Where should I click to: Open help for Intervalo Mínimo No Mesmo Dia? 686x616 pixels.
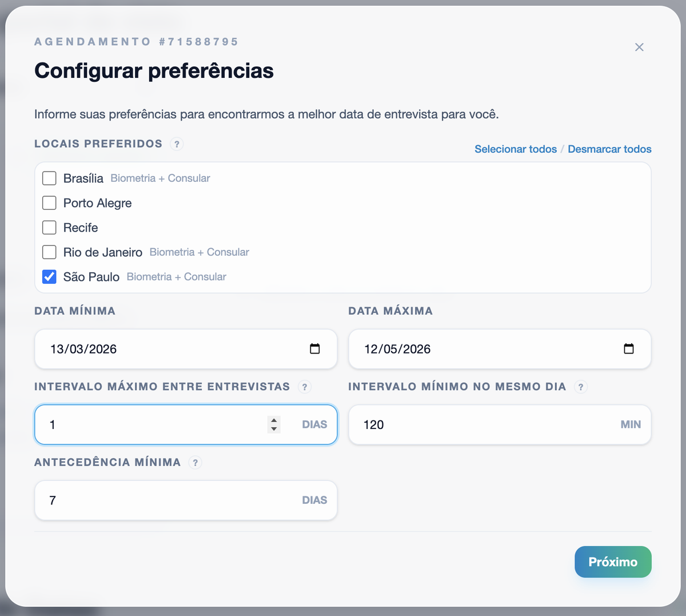tap(581, 387)
